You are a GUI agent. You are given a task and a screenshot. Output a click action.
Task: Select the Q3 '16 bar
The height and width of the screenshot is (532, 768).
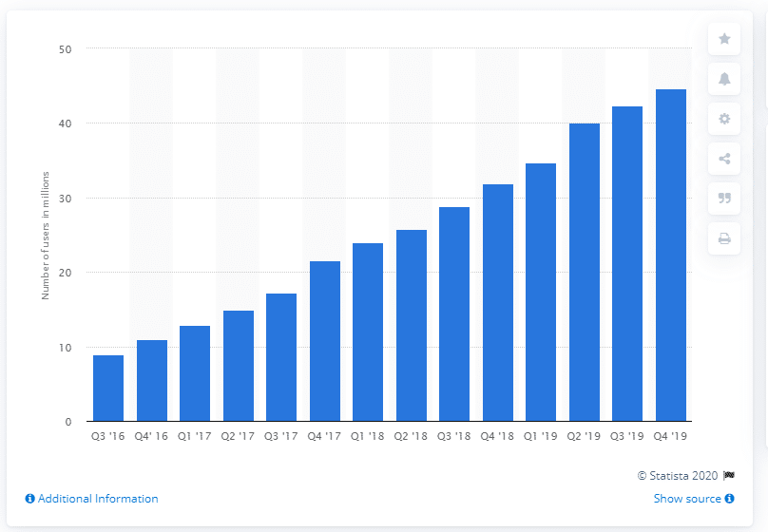(108, 388)
